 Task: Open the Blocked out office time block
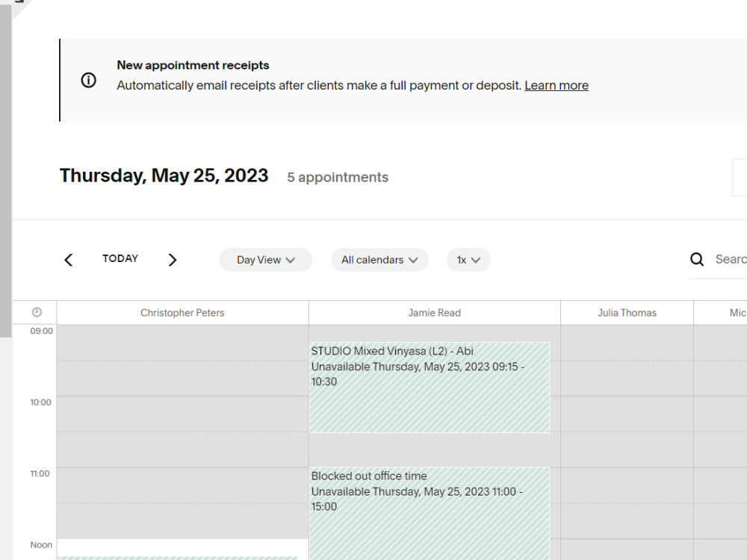coord(430,514)
